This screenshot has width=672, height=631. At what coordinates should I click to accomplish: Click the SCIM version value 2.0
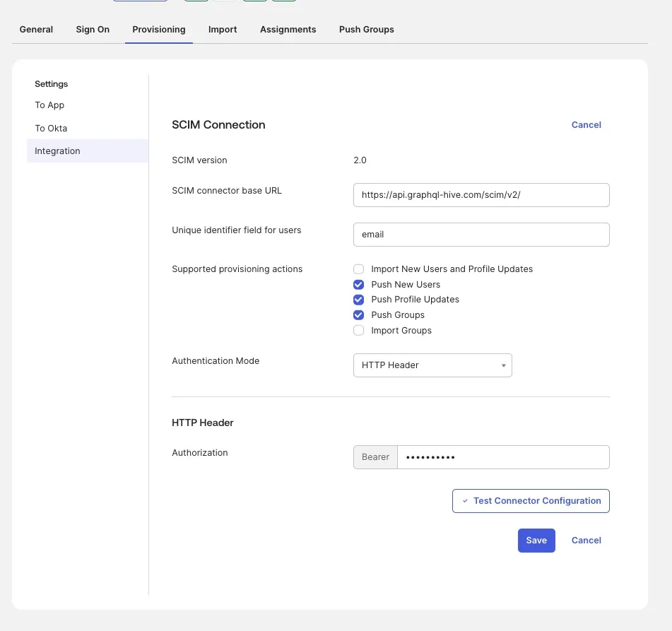(x=360, y=160)
